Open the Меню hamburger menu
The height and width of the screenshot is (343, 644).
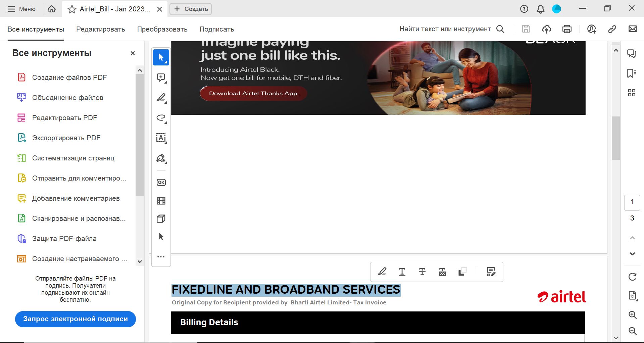(x=21, y=9)
